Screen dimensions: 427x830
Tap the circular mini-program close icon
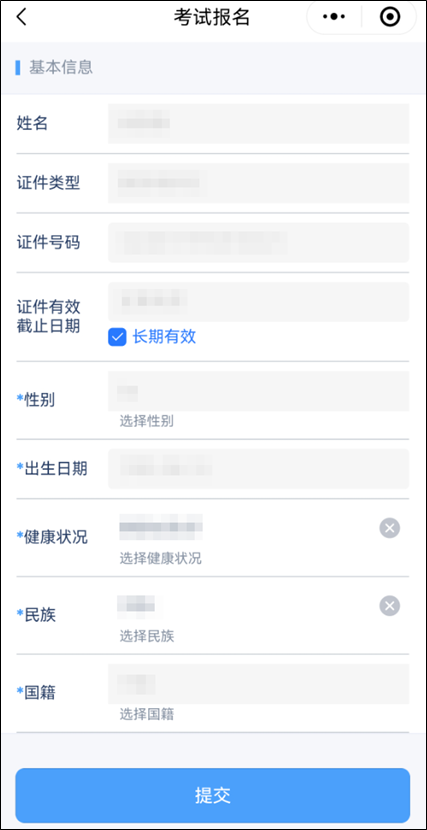(390, 17)
